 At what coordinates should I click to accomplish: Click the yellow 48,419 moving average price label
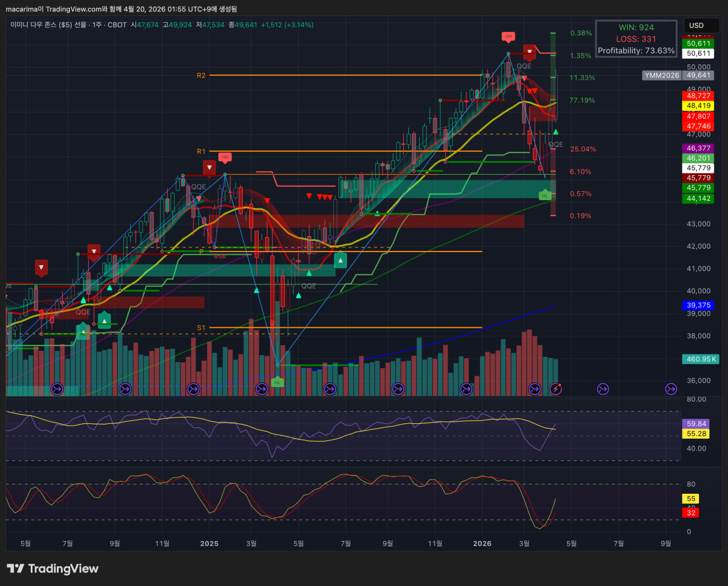pos(698,106)
